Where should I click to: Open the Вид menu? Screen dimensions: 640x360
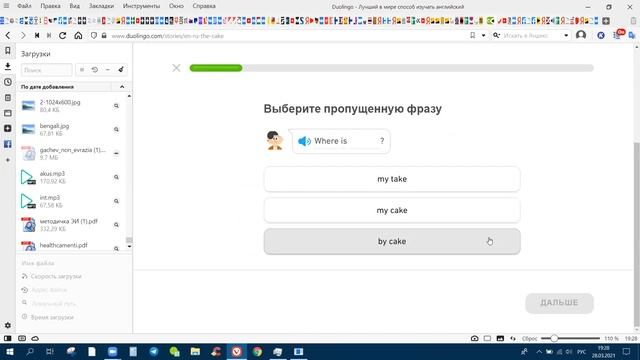74,6
